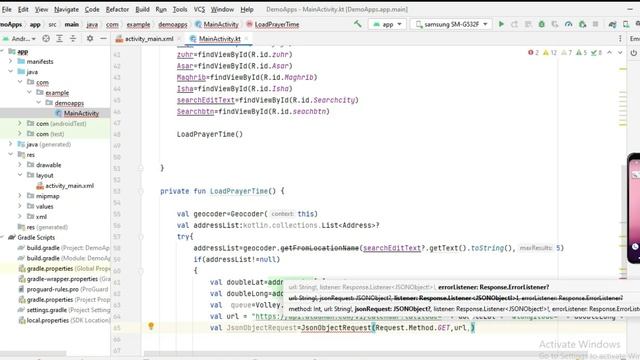
Task: Open Project panel settings gear icon
Action: click(90, 38)
